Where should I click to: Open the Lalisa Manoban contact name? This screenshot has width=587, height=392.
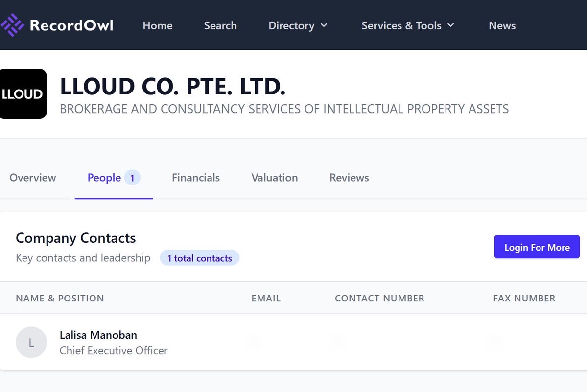pyautogui.click(x=98, y=335)
